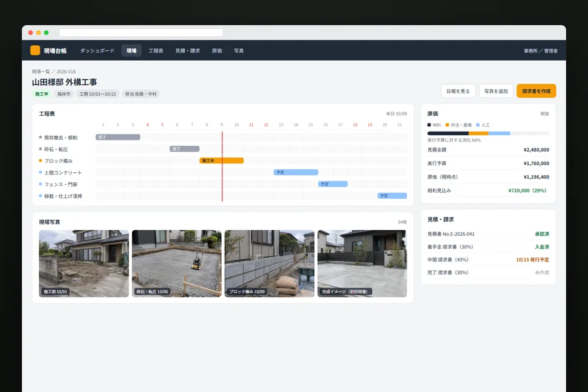Click the 完了 bar for 既存撤去・掘削

[x=118, y=137]
